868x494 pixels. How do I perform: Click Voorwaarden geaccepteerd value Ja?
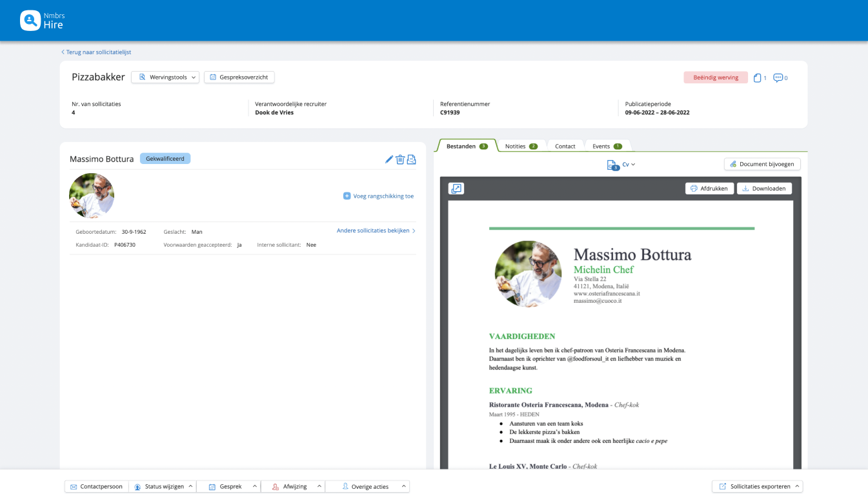(x=239, y=245)
